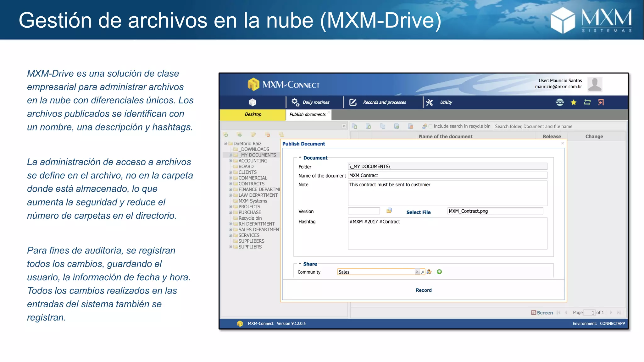Click the yellow favorites star icon
Viewport: 644px width, 362px height.
coord(574,102)
